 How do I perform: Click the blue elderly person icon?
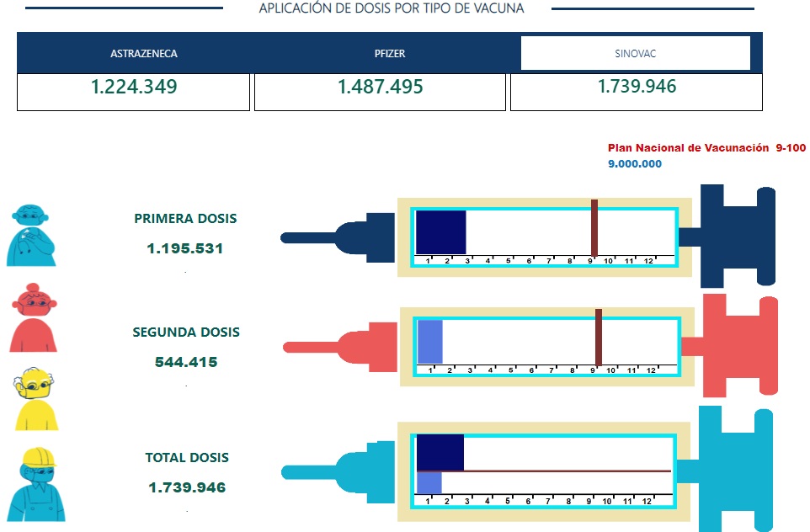coord(31,235)
